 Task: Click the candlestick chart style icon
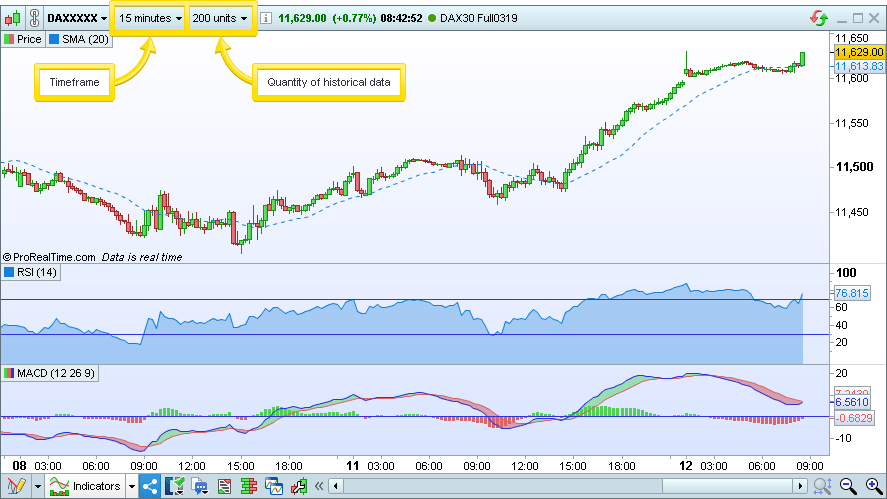[x=11, y=18]
